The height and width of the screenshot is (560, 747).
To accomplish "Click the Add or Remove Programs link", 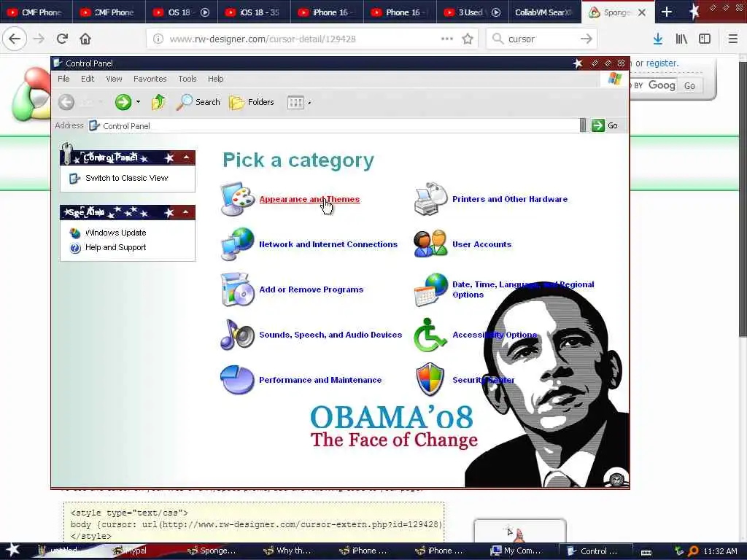I will 311,289.
